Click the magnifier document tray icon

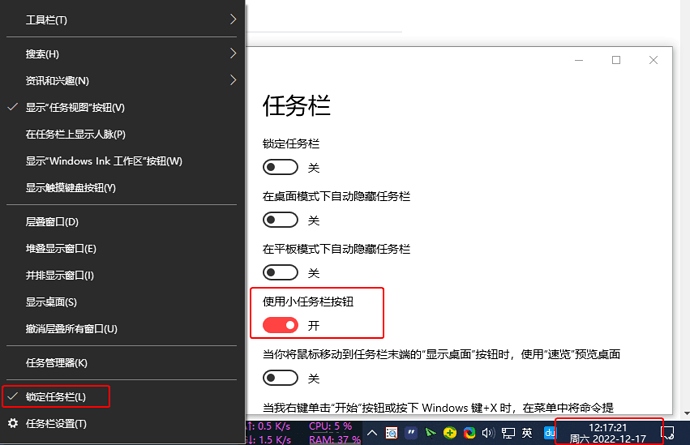[391, 433]
